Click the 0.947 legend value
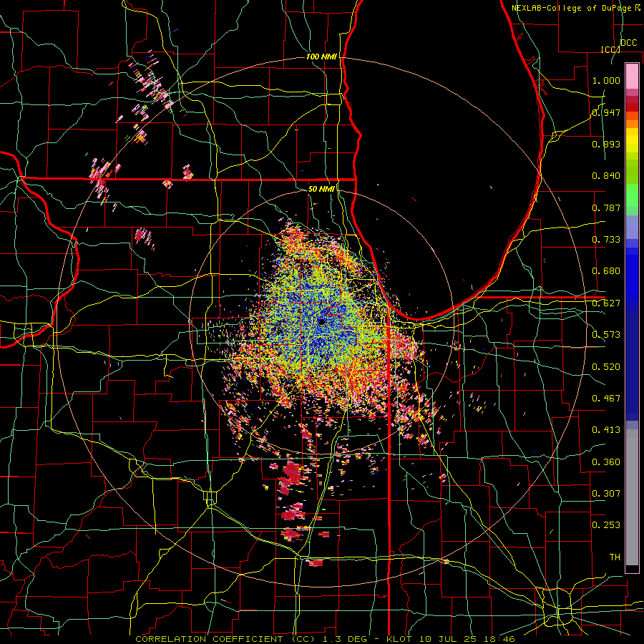 (x=606, y=112)
